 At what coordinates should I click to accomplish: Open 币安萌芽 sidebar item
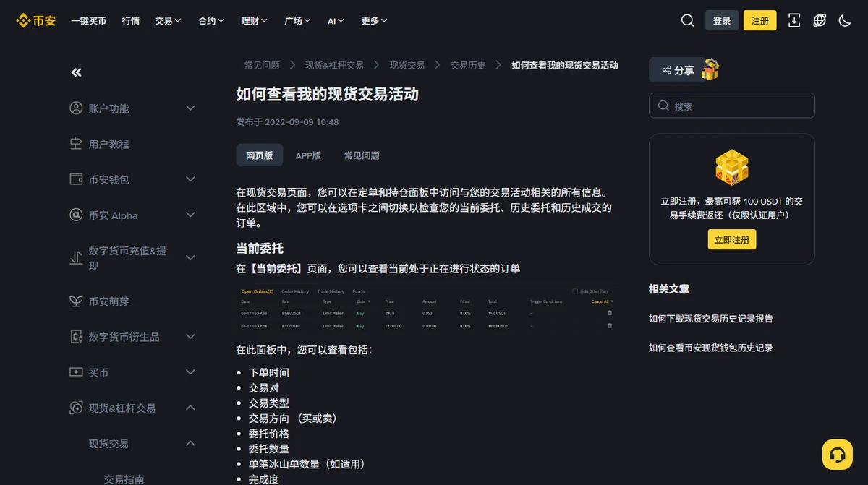(109, 301)
